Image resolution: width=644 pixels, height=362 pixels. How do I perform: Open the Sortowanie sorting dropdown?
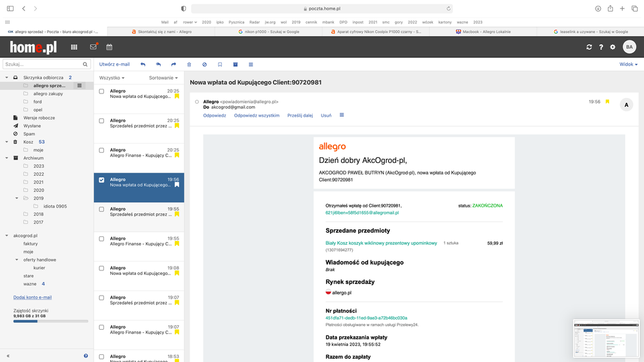[163, 78]
